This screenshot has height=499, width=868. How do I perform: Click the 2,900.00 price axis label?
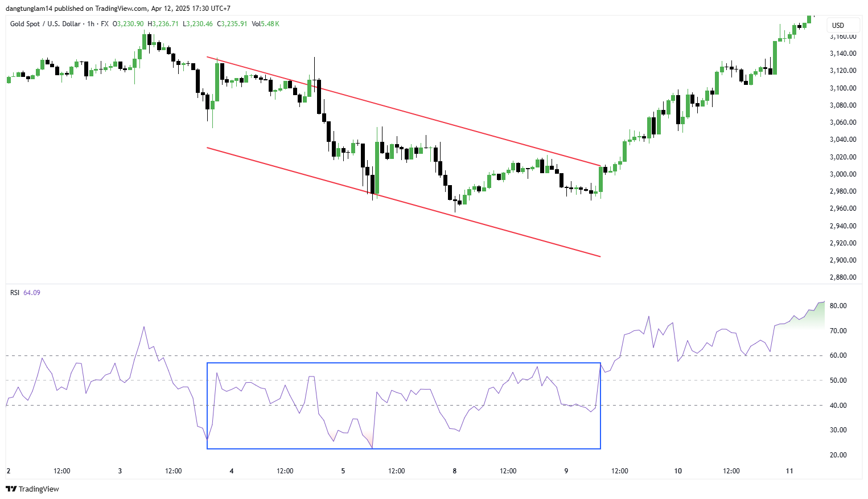843,260
